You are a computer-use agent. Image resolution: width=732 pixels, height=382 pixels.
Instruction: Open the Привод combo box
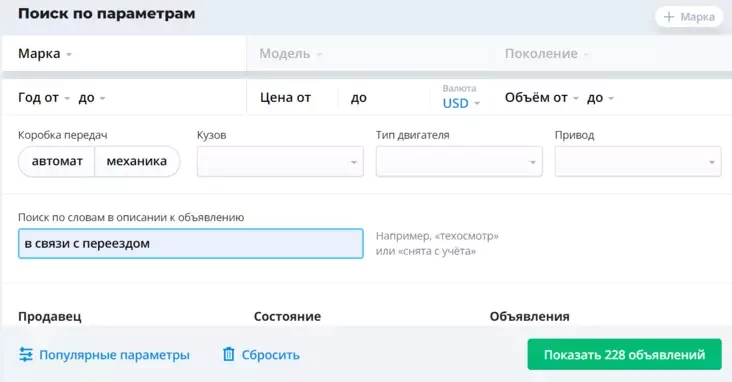[x=638, y=162]
